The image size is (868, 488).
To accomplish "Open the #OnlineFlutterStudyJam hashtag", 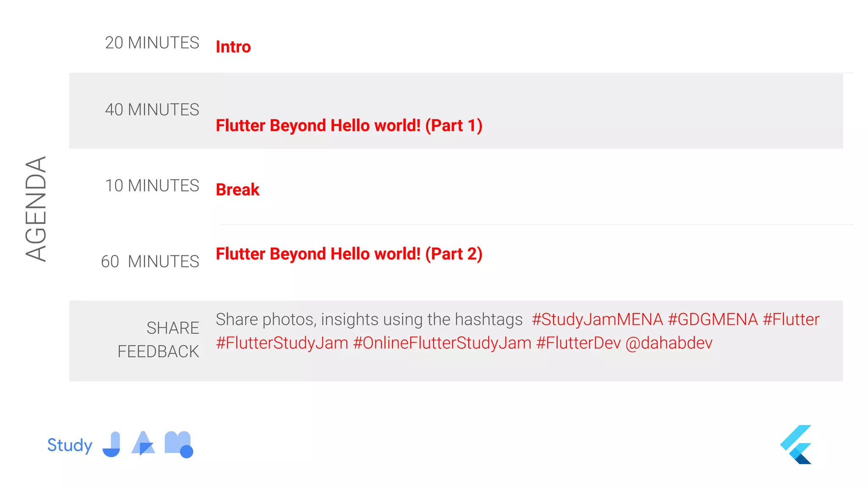I will [x=442, y=343].
